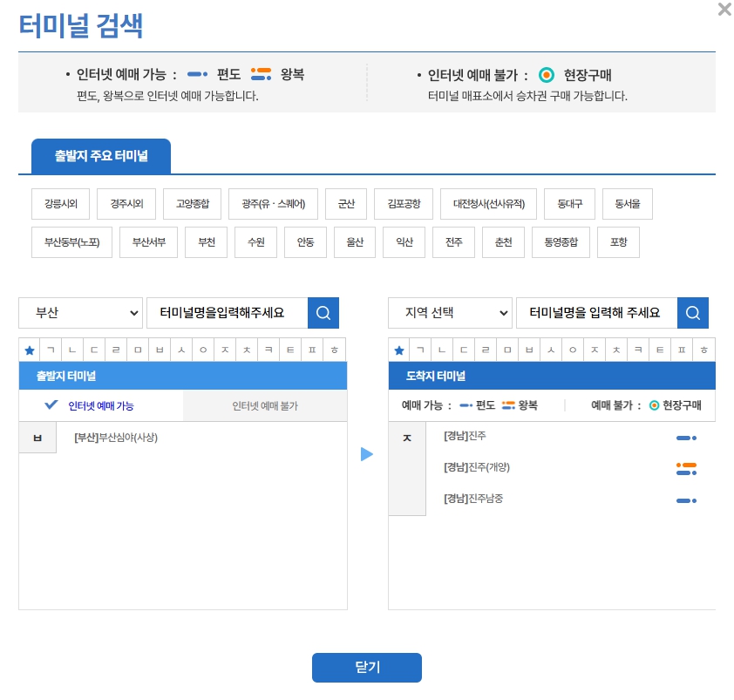
Task: Click the 현장구매 icon in the legend
Action: pos(547,74)
